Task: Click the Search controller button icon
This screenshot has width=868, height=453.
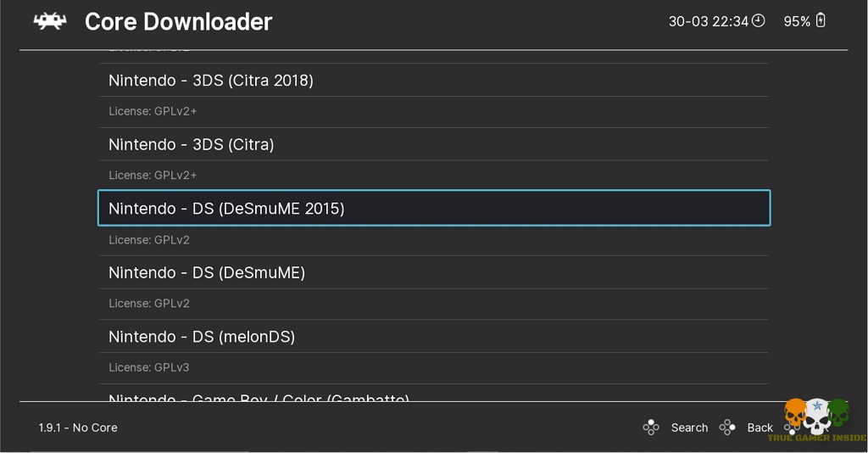Action: tap(651, 428)
